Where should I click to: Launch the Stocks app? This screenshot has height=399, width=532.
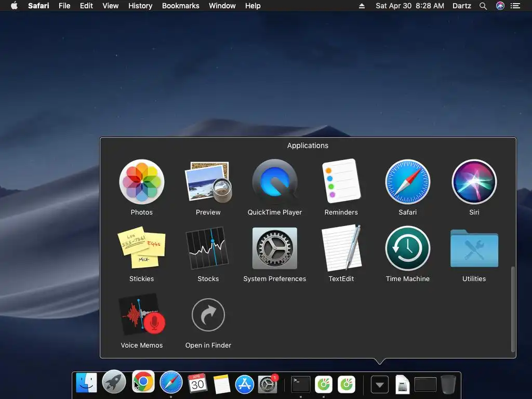[x=207, y=248]
